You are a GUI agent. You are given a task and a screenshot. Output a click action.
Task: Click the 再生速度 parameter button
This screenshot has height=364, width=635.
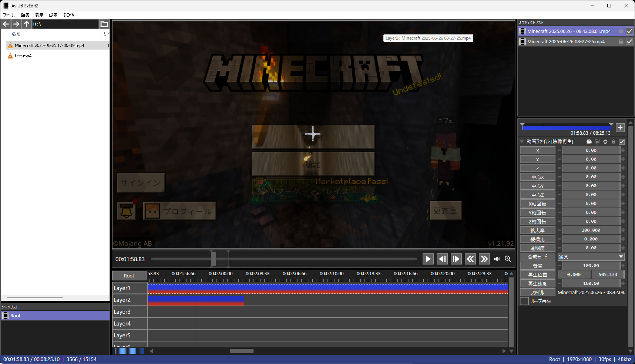[538, 284]
